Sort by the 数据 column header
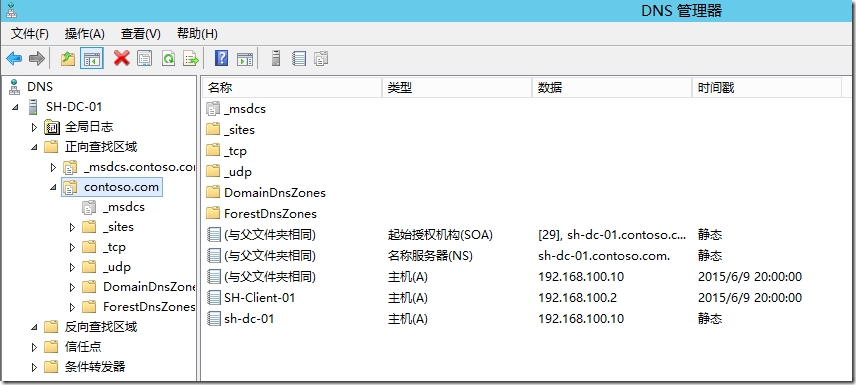 click(x=613, y=87)
